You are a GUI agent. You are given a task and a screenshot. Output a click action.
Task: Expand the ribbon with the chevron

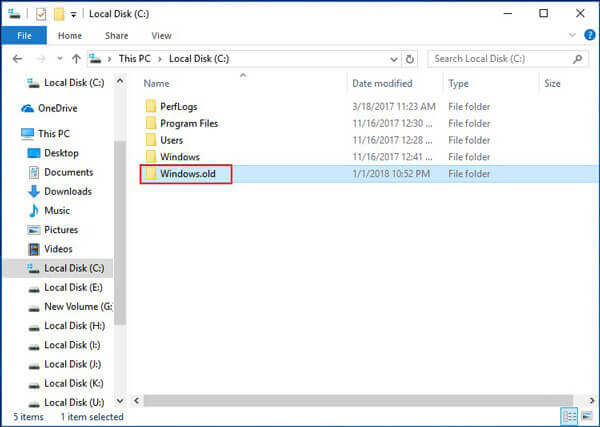pyautogui.click(x=572, y=35)
